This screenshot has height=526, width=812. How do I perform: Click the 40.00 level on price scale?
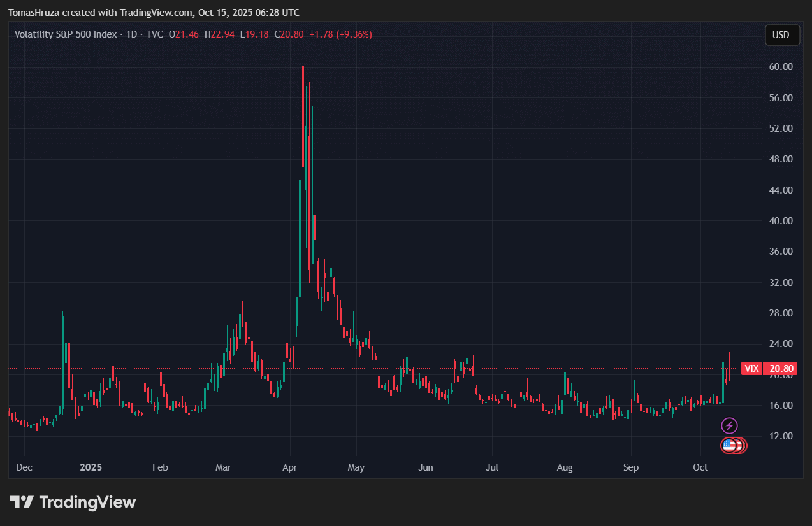click(x=781, y=221)
